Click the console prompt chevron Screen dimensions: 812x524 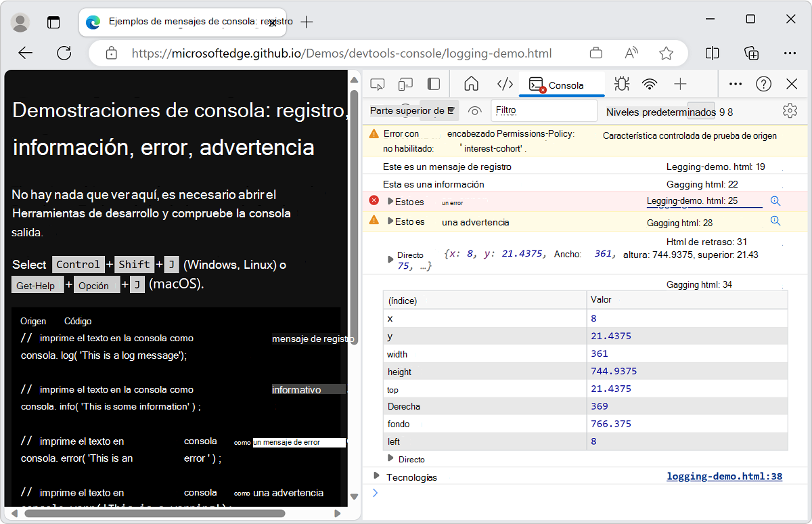pos(376,493)
